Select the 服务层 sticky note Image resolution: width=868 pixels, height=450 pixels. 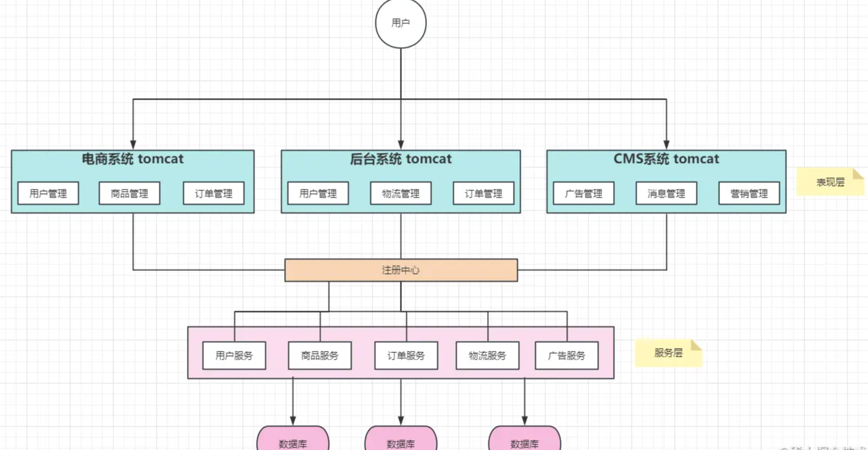[x=668, y=353]
